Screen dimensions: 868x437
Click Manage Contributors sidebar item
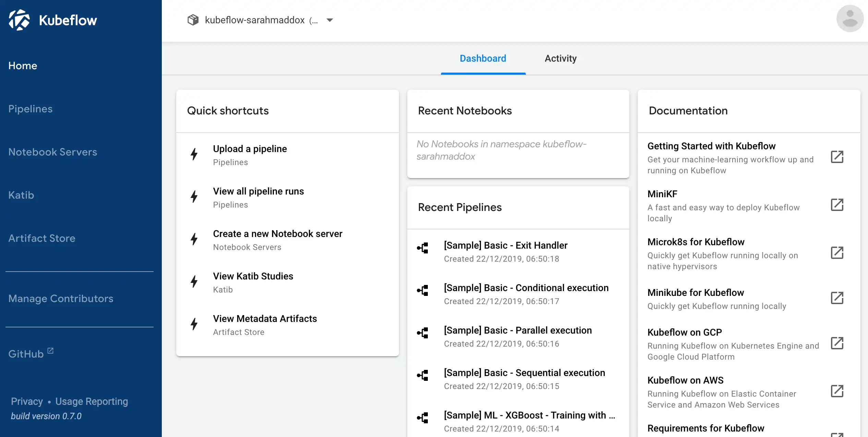[x=61, y=298]
